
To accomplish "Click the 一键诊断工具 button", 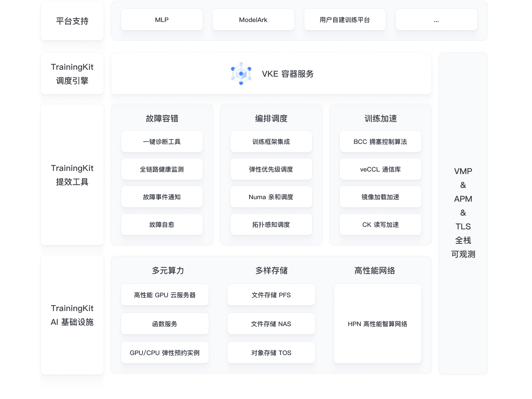I will coord(162,141).
